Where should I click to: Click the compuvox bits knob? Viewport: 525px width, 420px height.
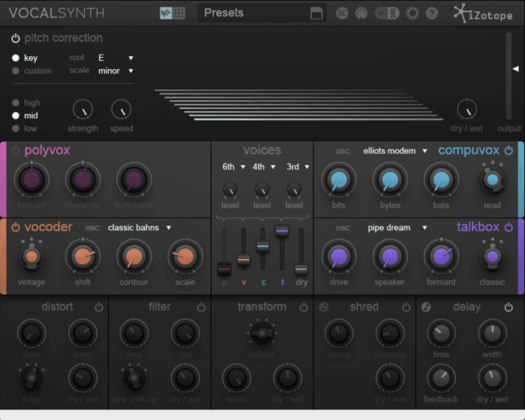tap(339, 179)
